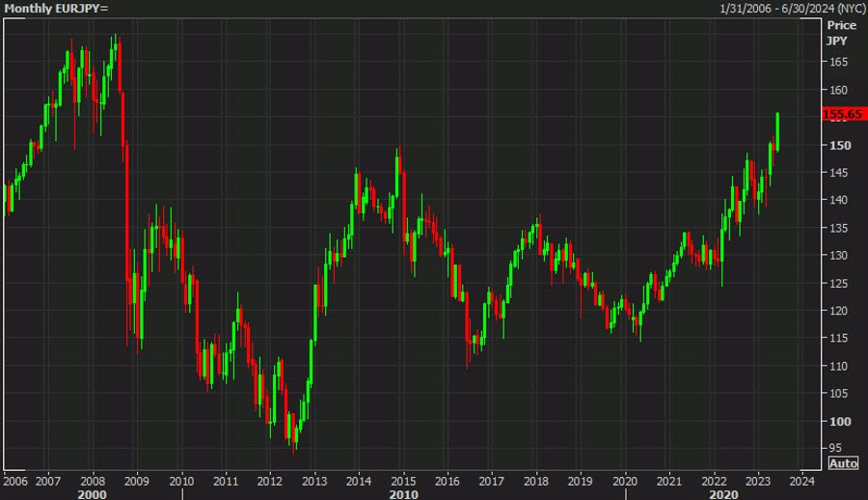Click the 2016 year label on time axis
This screenshot has width=868, height=500.
pos(447,480)
